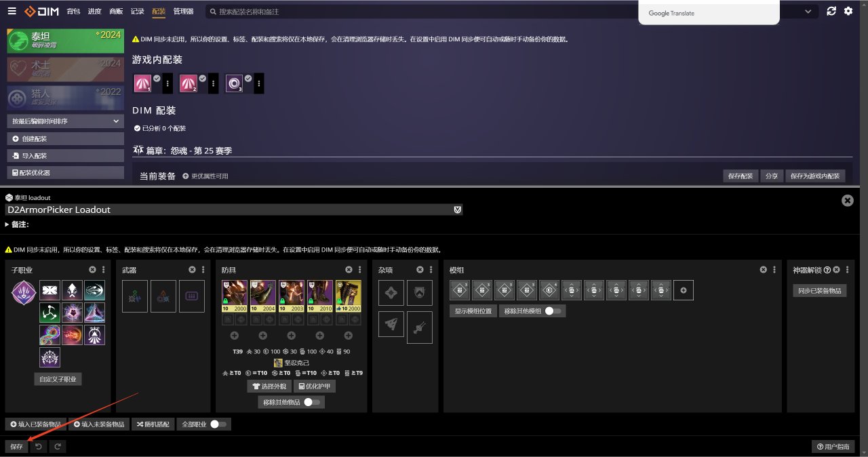Select in-game loadout slot 3
The image size is (868, 457).
point(234,83)
